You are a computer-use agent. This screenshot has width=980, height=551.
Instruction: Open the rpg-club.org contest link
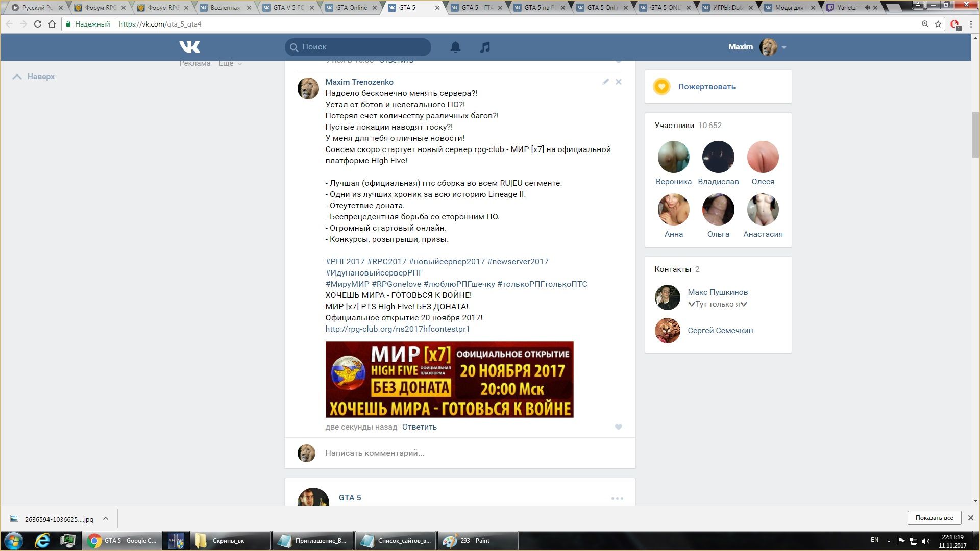coord(398,329)
